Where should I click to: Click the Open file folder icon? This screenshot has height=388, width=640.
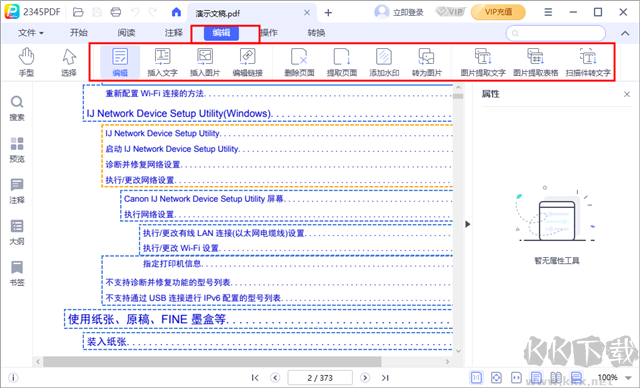pyautogui.click(x=78, y=12)
